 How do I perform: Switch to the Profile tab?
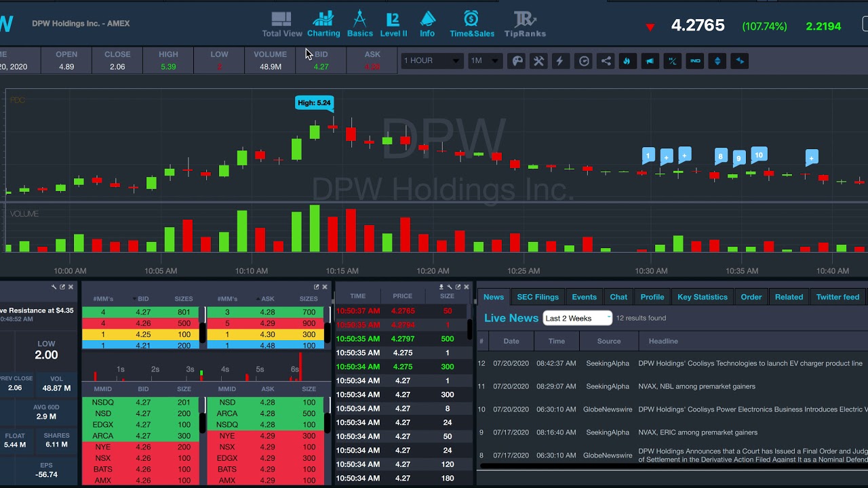[x=652, y=297]
